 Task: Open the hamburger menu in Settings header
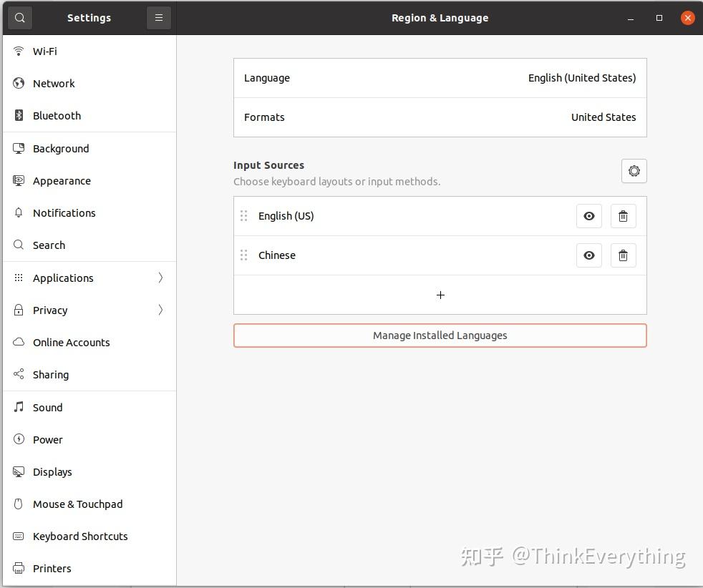point(159,18)
